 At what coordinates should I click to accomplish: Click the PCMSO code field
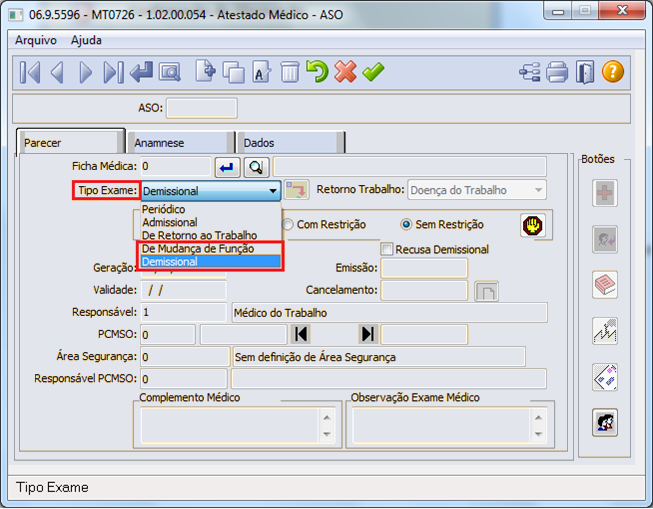coord(168,334)
